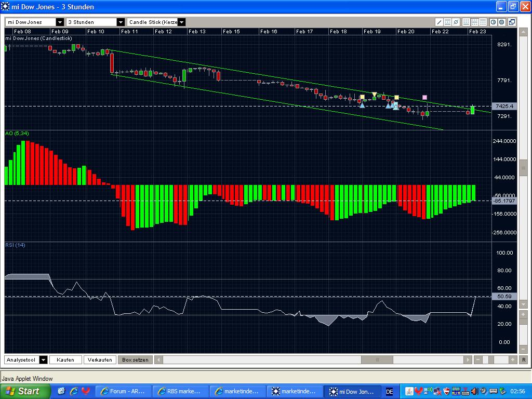
Task: Click the volume icon in the system tray
Action: coord(475,391)
